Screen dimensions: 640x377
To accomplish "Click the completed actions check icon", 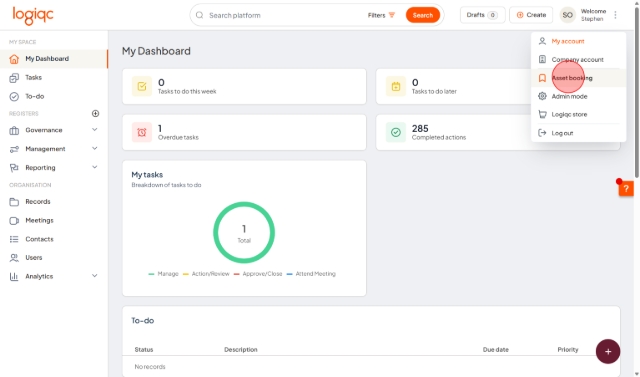I will coord(396,132).
